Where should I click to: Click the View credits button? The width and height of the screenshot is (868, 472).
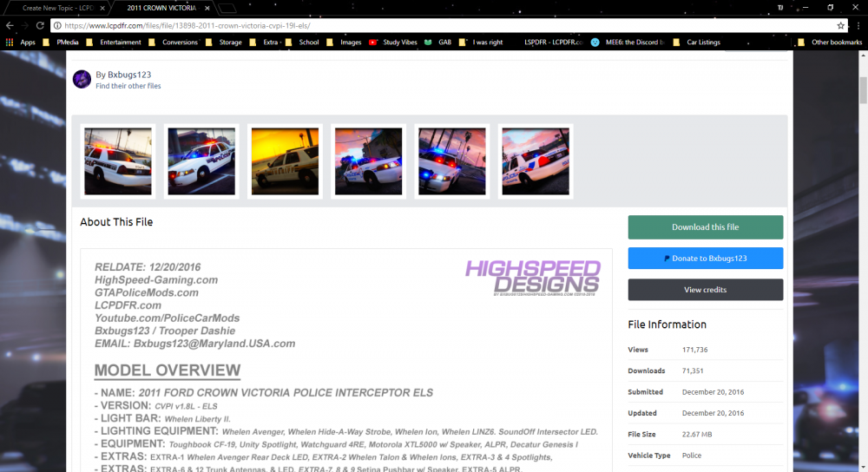(705, 290)
